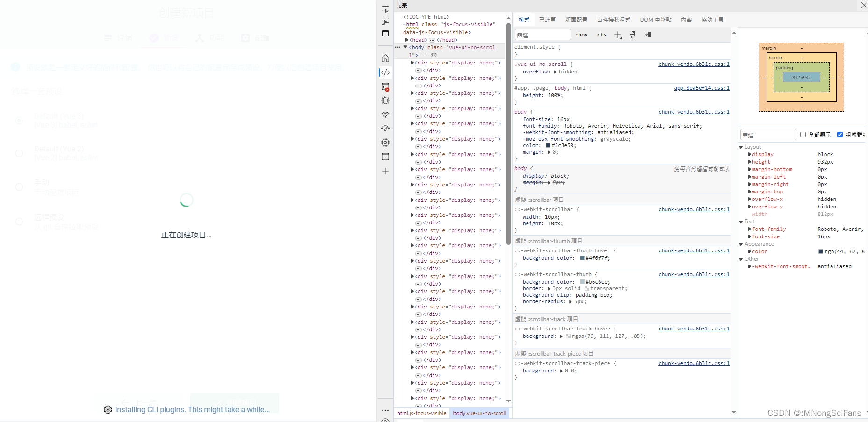The image size is (868, 422).
Task: Switch to the 樣式 styles tab
Action: [524, 20]
